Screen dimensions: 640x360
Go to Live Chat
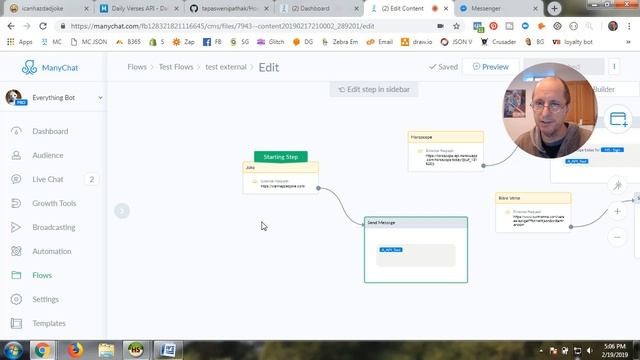tap(48, 179)
